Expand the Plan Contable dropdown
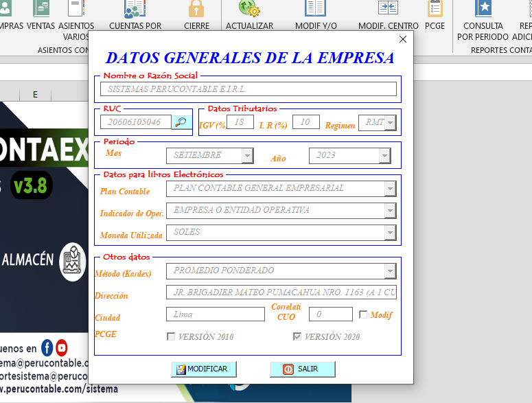Screen dimensions: 532x403 pos(390,189)
